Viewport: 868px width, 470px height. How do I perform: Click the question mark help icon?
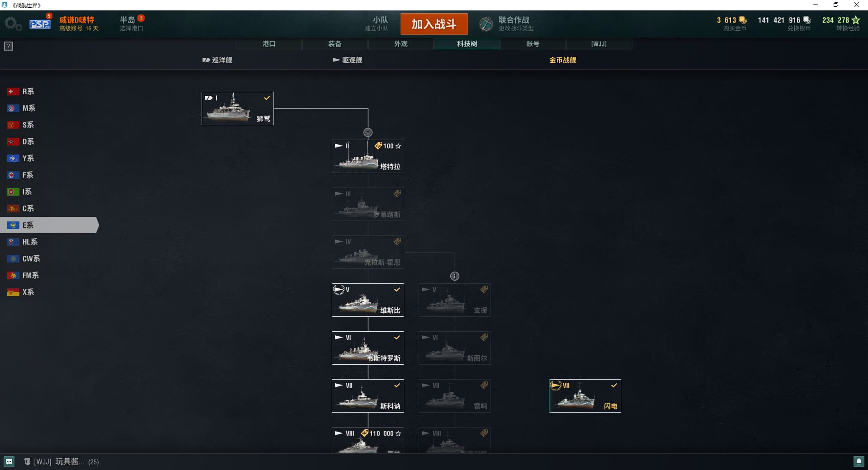9,46
